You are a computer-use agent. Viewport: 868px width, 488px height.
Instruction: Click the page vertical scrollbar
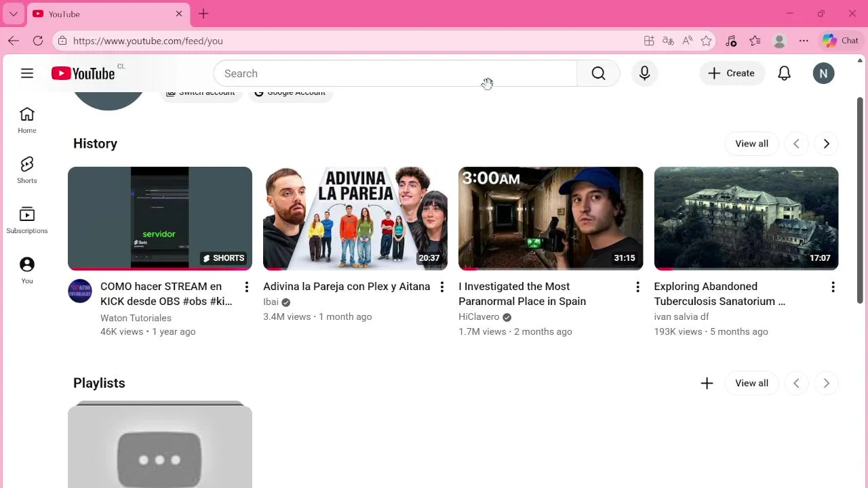[860, 200]
